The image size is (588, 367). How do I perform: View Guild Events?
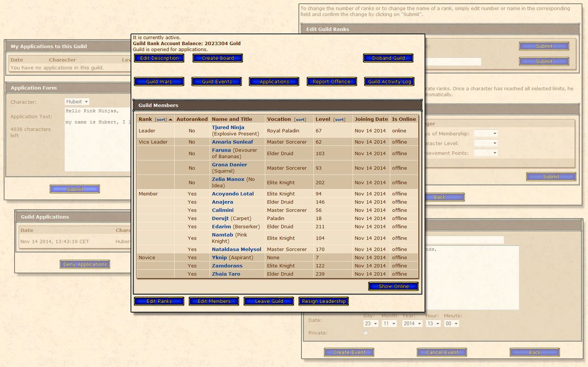(x=216, y=81)
